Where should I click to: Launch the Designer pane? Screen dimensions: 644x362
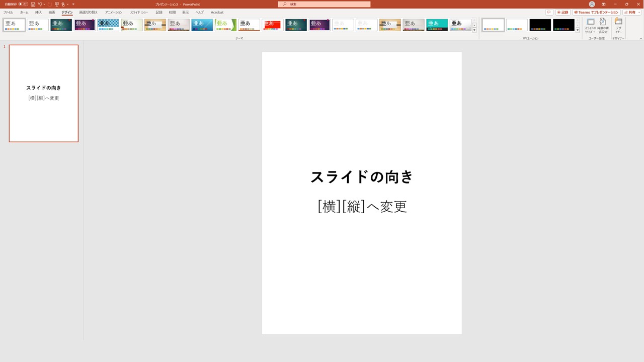[618, 25]
